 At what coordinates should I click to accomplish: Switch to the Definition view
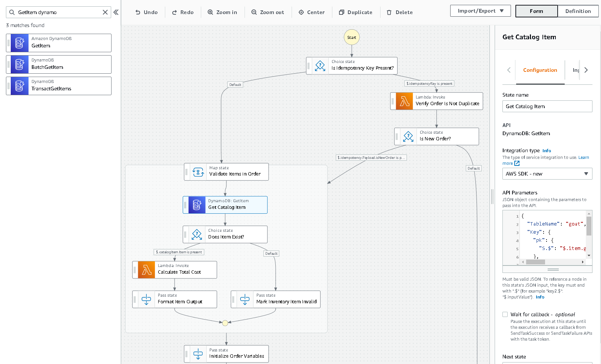(x=578, y=11)
